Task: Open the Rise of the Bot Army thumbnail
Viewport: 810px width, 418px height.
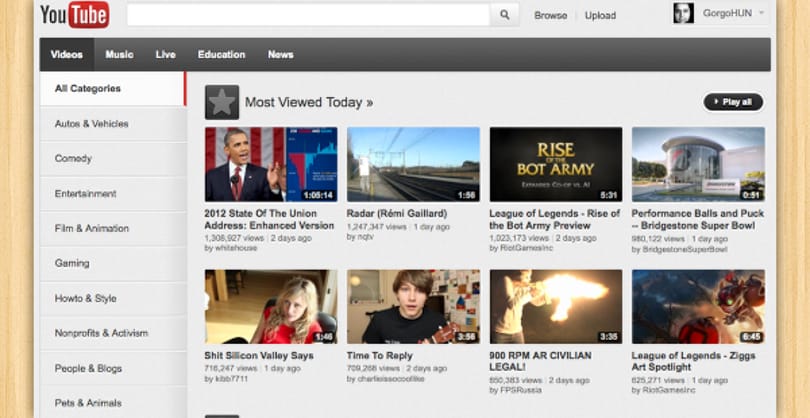Action: (x=556, y=164)
